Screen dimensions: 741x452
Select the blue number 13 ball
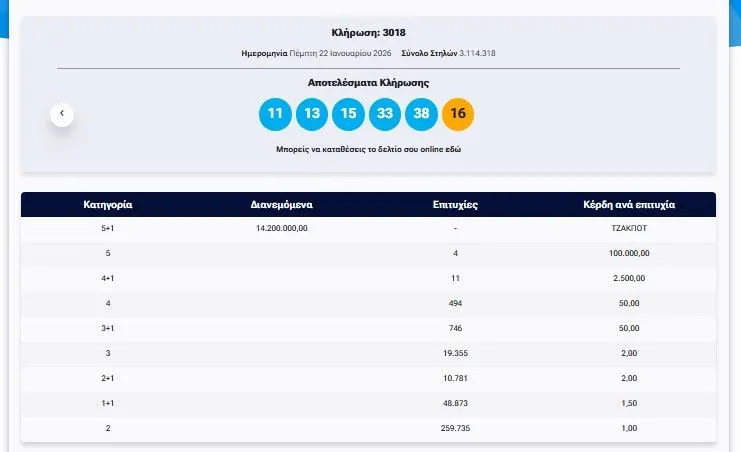pyautogui.click(x=312, y=113)
